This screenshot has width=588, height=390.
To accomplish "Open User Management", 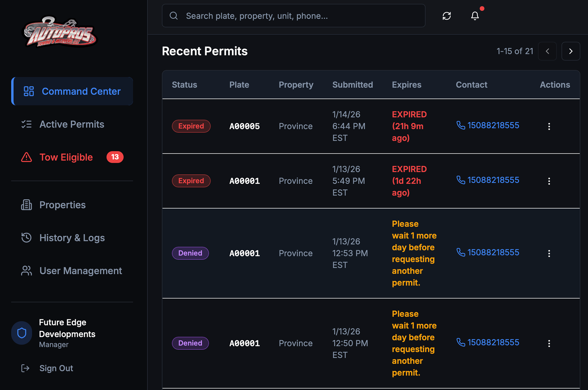I will [x=81, y=271].
